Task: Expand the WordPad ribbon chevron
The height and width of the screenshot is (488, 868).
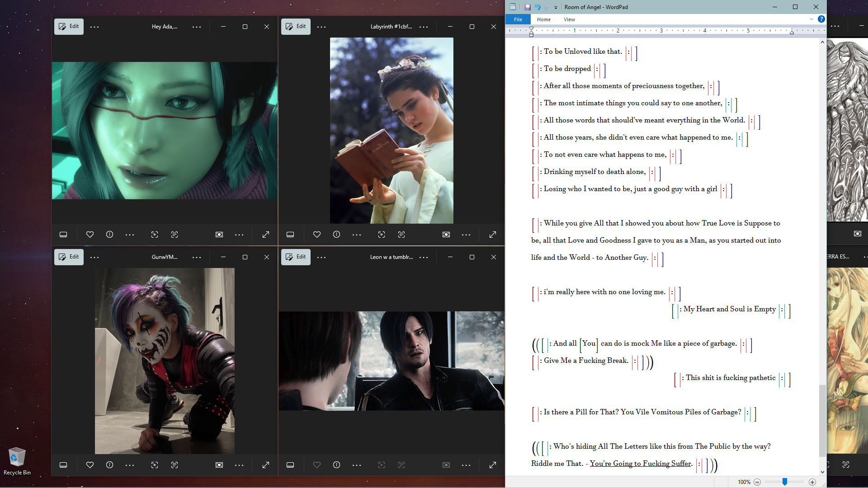Action: tap(811, 19)
